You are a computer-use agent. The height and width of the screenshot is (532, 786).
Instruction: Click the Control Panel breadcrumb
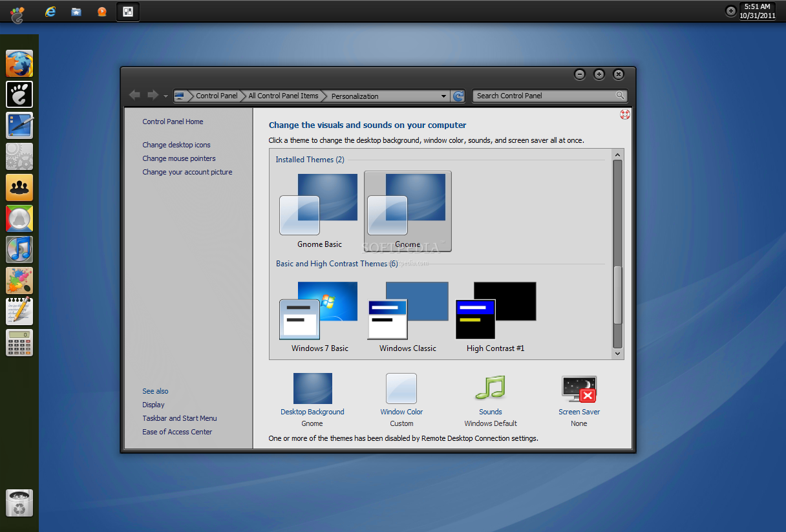click(217, 96)
